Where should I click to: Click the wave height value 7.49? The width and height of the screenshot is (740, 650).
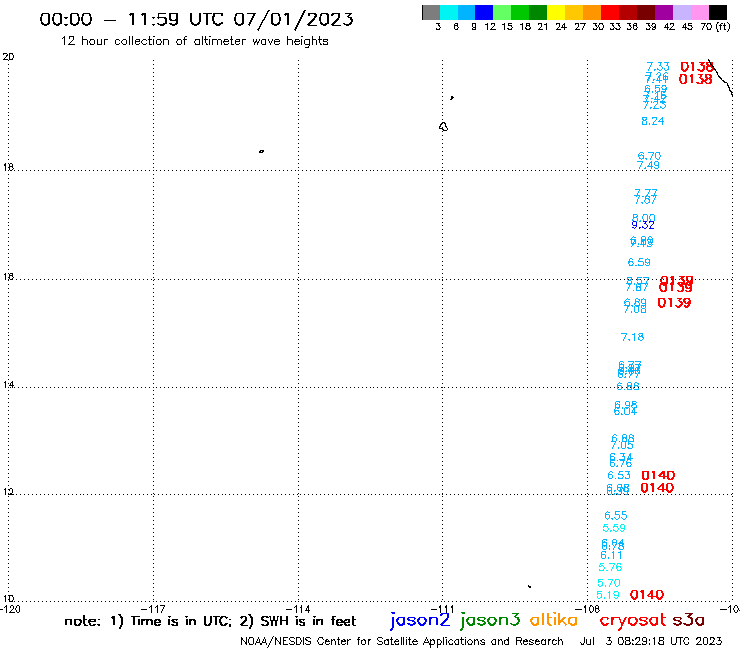tap(648, 165)
